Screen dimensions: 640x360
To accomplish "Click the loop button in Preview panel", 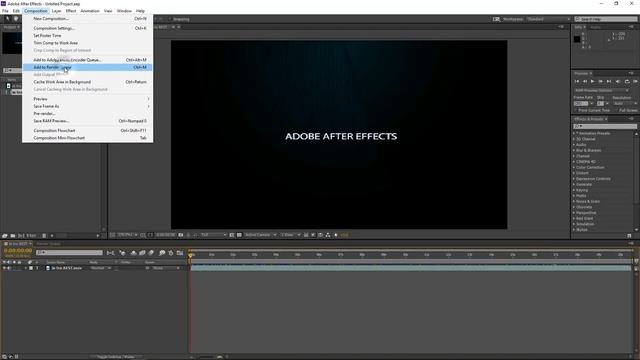I will [627, 82].
